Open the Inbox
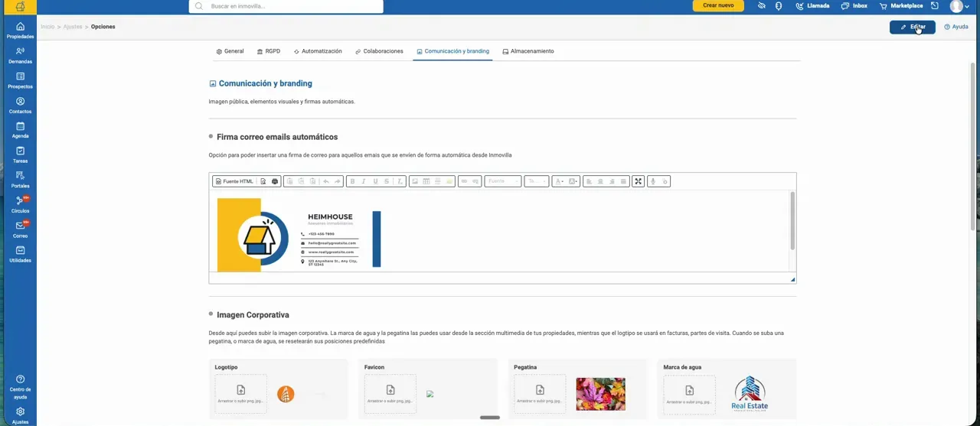Image resolution: width=980 pixels, height=426 pixels. coord(854,5)
